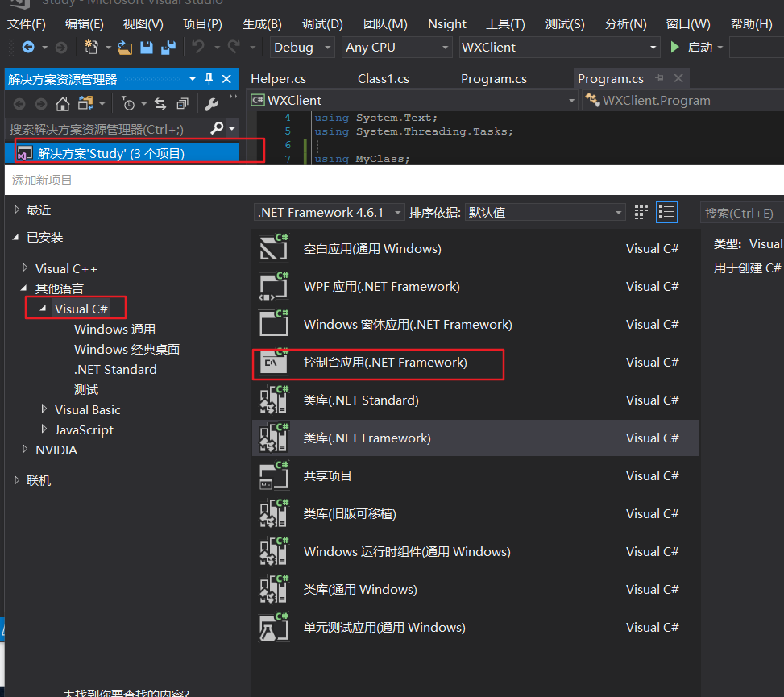This screenshot has height=697, width=784.
Task: Open the 工具(T) menu
Action: (x=505, y=24)
